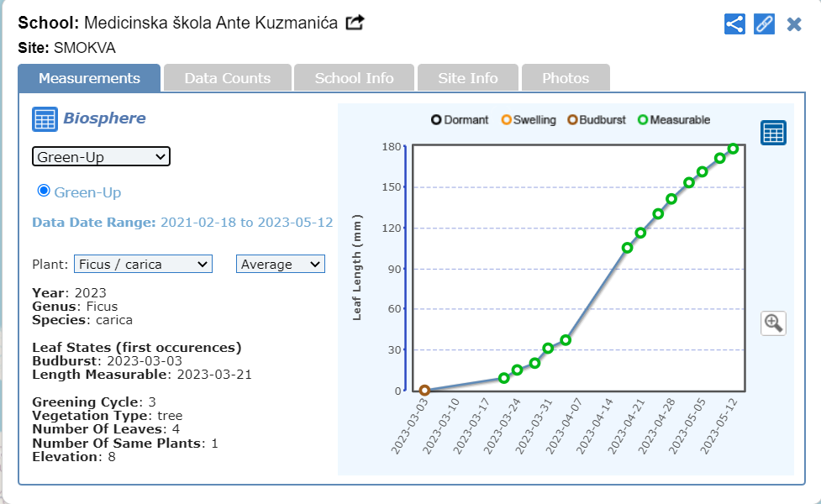This screenshot has width=821, height=504.
Task: Show data table icon beside chart
Action: point(773,133)
